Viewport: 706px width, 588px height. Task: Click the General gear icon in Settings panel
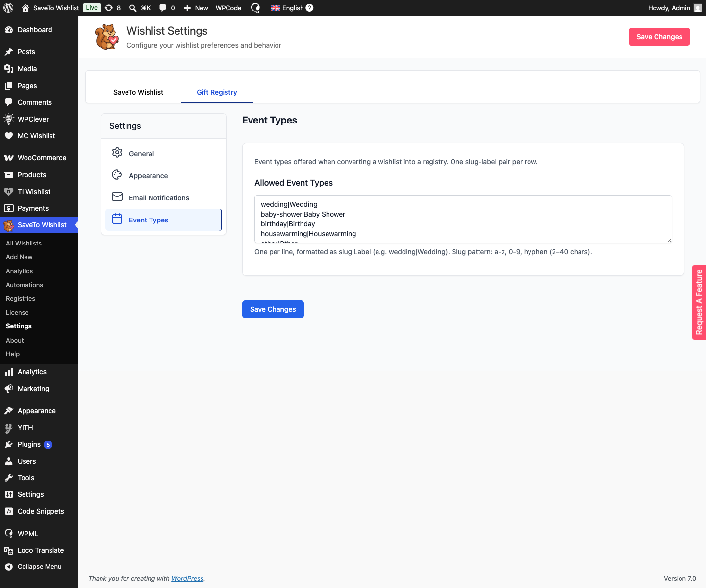(x=117, y=152)
